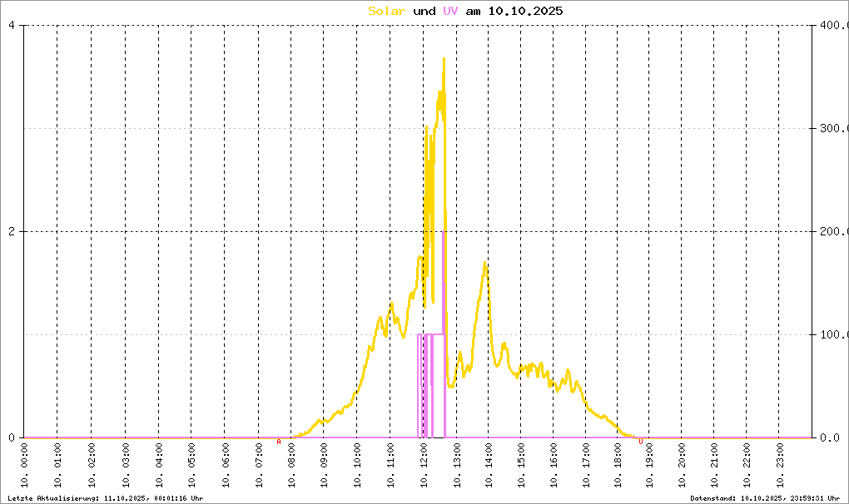Click the left axis value "4"
The width and height of the screenshot is (849, 504).
(x=12, y=25)
